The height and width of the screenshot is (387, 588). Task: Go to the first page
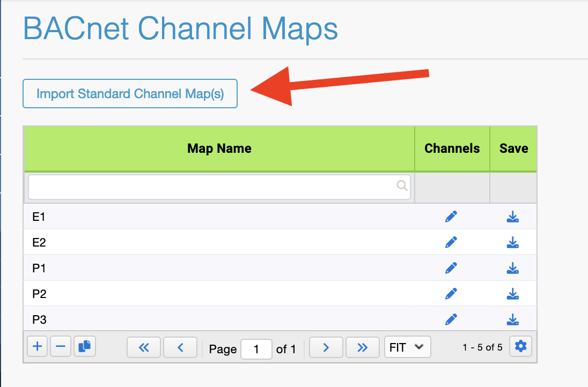point(143,347)
